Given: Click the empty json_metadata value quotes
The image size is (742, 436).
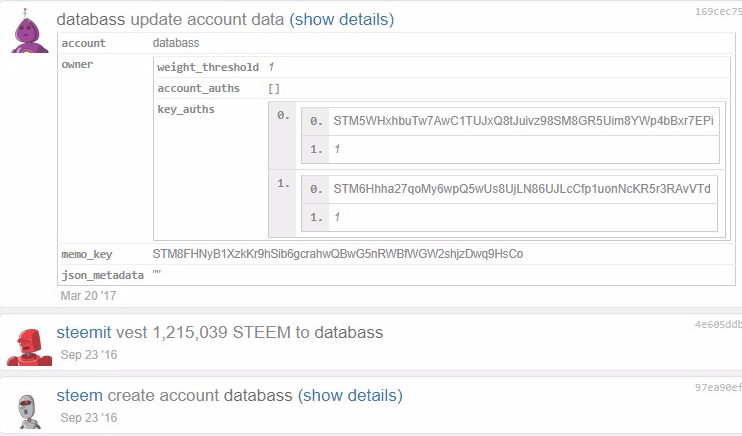Looking at the screenshot, I should pos(157,273).
